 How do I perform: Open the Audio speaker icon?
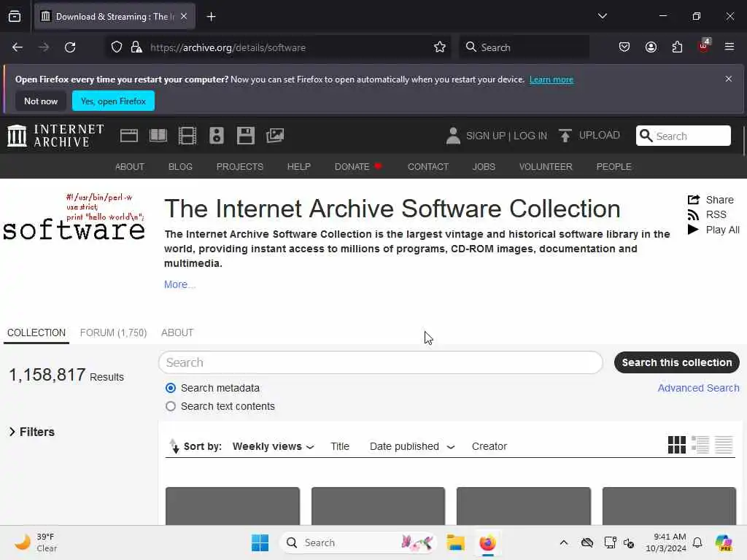[216, 136]
